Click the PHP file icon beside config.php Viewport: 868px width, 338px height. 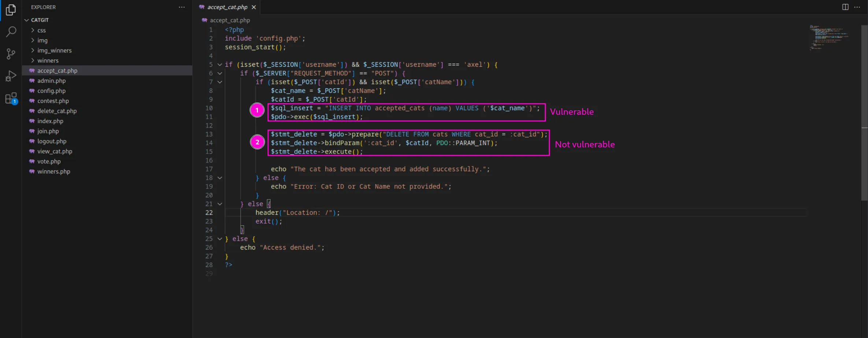pos(32,91)
